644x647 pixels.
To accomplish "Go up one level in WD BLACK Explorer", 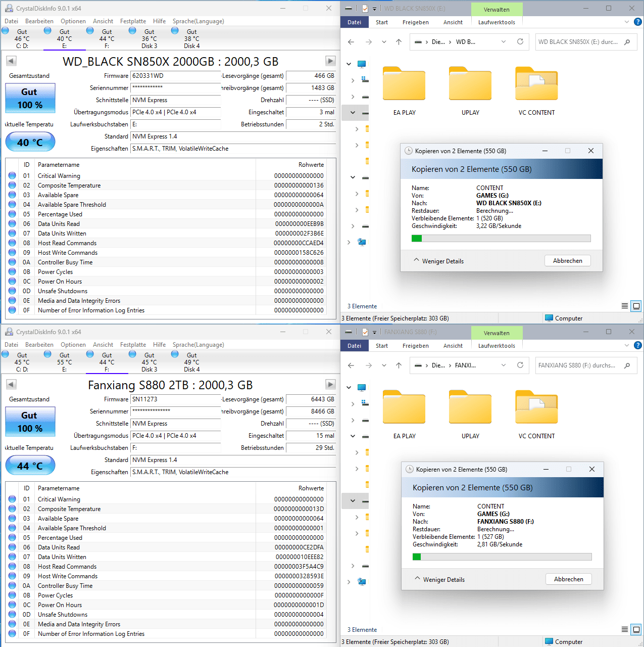I will pyautogui.click(x=399, y=42).
